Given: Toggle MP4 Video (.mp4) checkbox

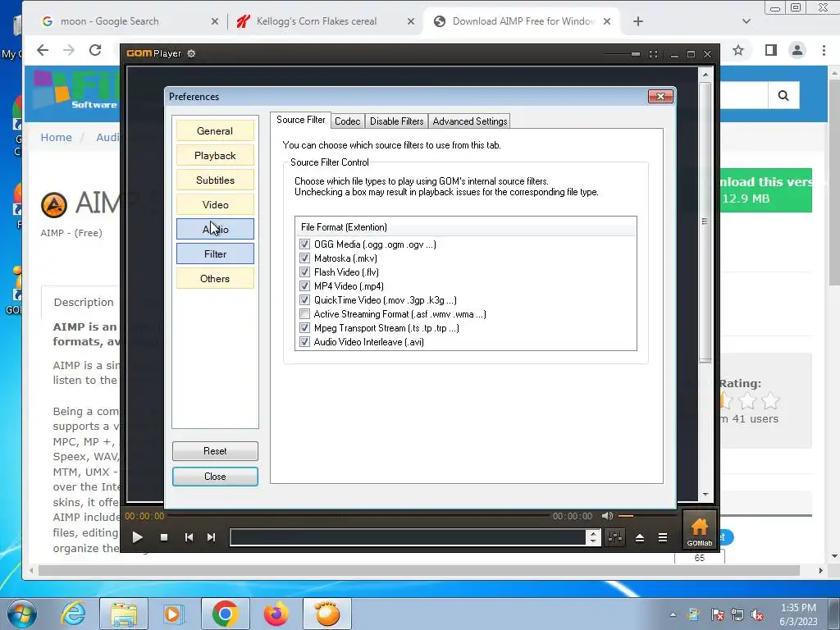Looking at the screenshot, I should tap(304, 286).
